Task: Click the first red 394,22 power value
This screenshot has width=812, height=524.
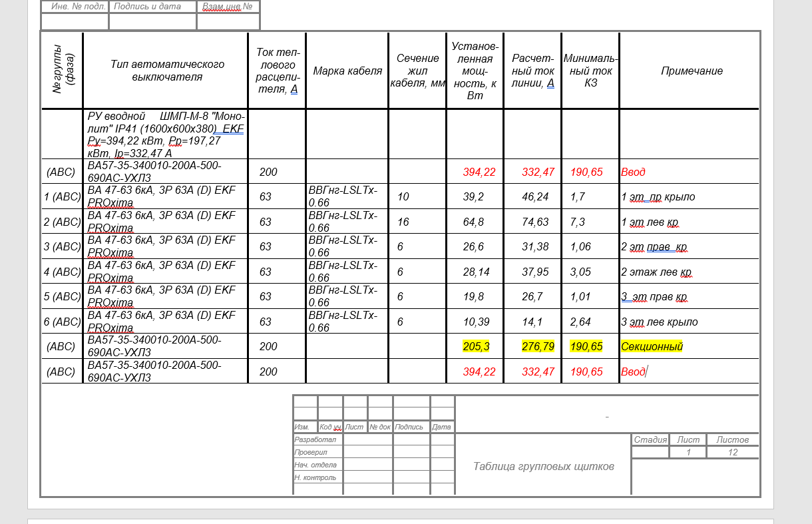Action: (x=479, y=172)
